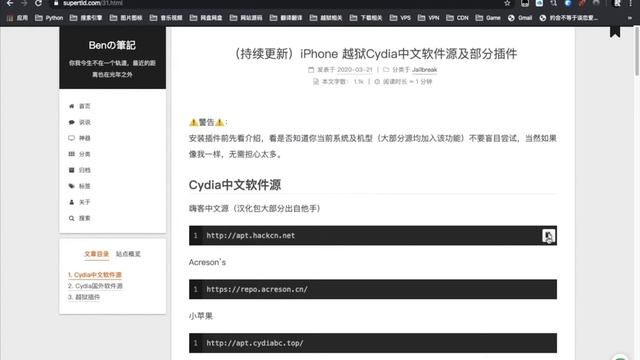
Task: Click the http://apt.cydiabc.top/ source text
Action: click(x=255, y=343)
